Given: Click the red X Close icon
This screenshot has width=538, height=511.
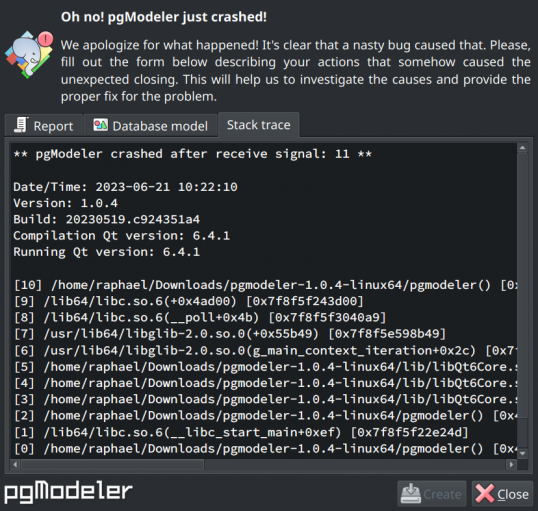Looking at the screenshot, I should (485, 493).
